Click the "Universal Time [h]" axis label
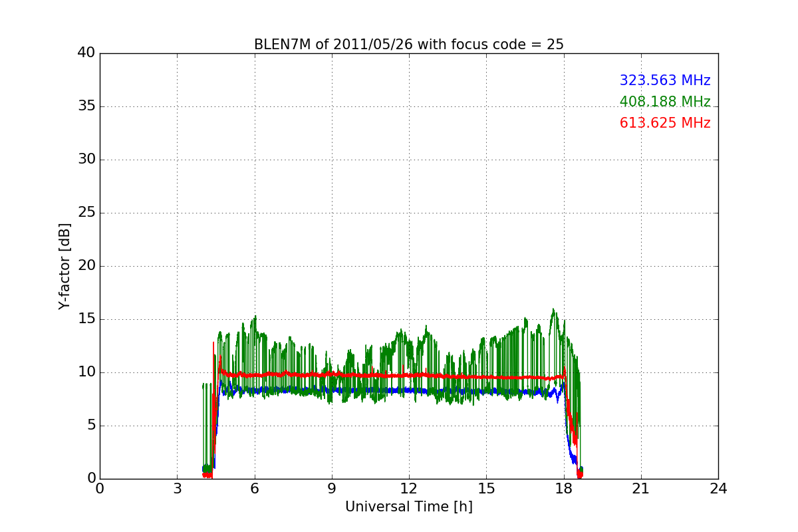Screen dimensions: 798x532 click(408, 507)
